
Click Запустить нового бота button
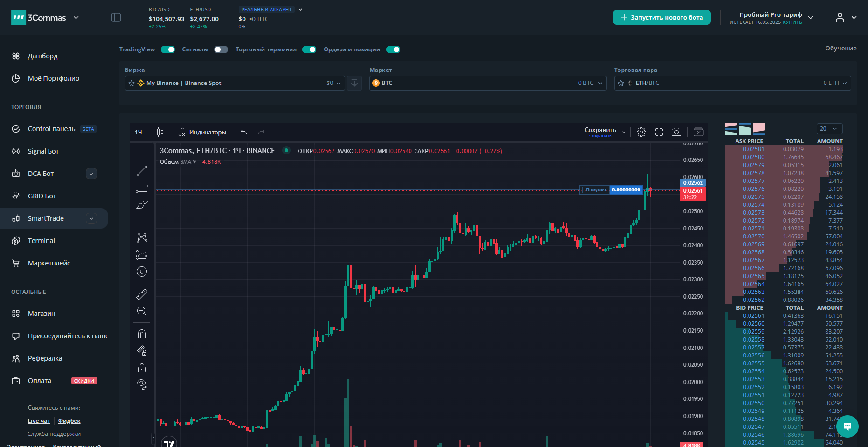(662, 17)
